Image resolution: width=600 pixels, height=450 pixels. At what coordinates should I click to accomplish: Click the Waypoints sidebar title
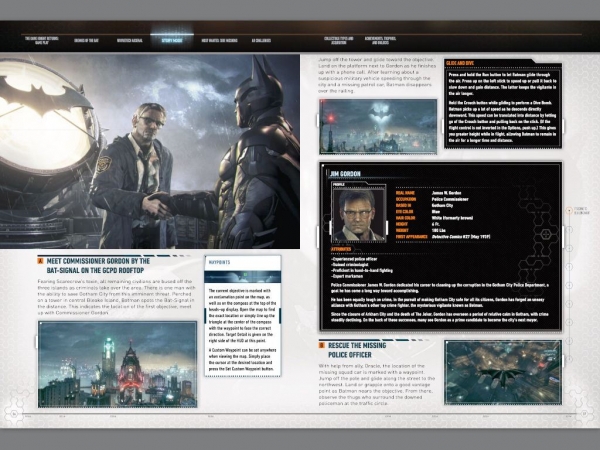219,262
